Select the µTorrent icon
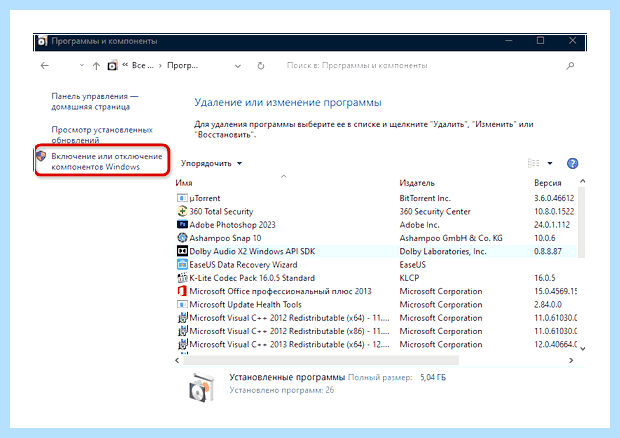 [182, 198]
